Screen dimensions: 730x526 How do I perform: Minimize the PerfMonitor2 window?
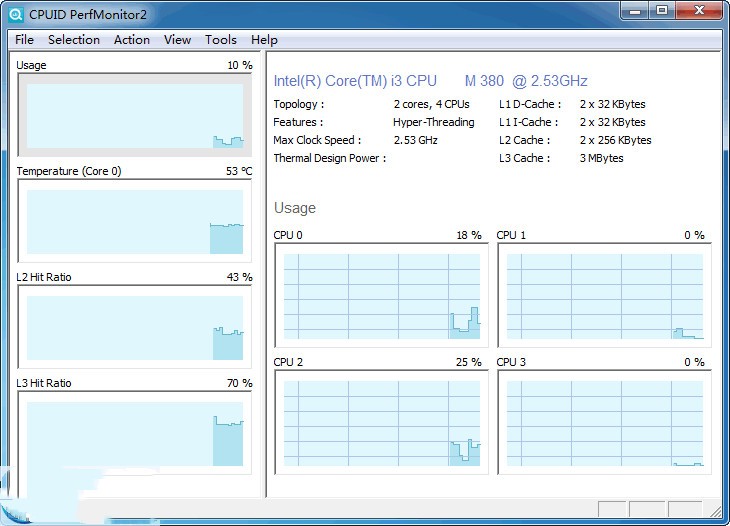[635, 11]
